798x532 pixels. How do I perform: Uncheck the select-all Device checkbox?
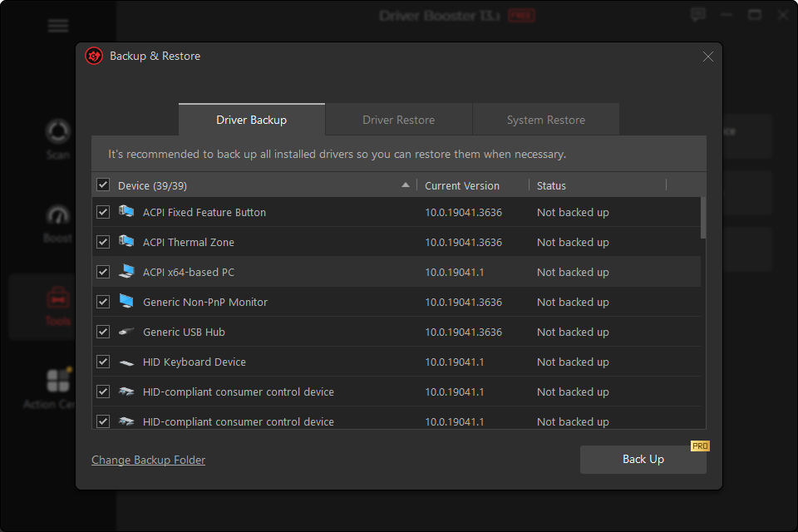coord(103,185)
